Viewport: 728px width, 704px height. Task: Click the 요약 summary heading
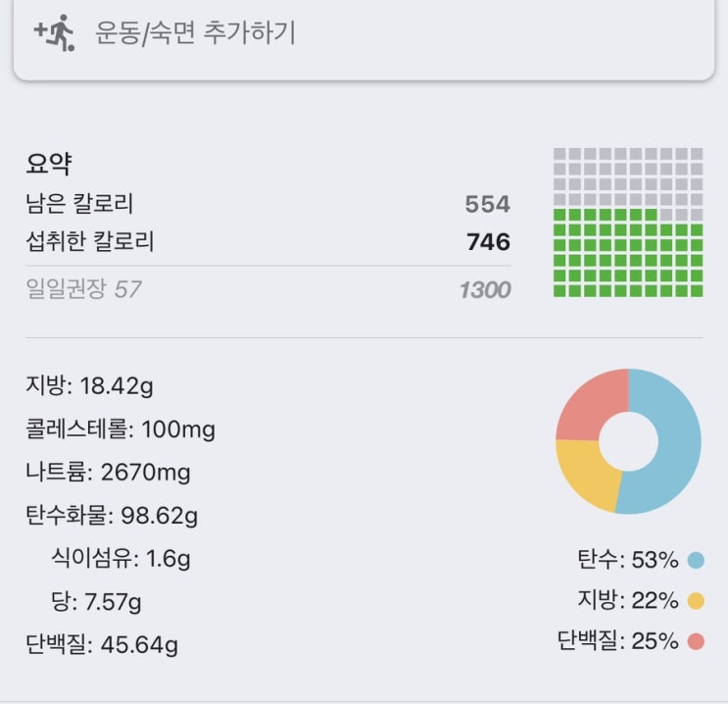point(50,164)
